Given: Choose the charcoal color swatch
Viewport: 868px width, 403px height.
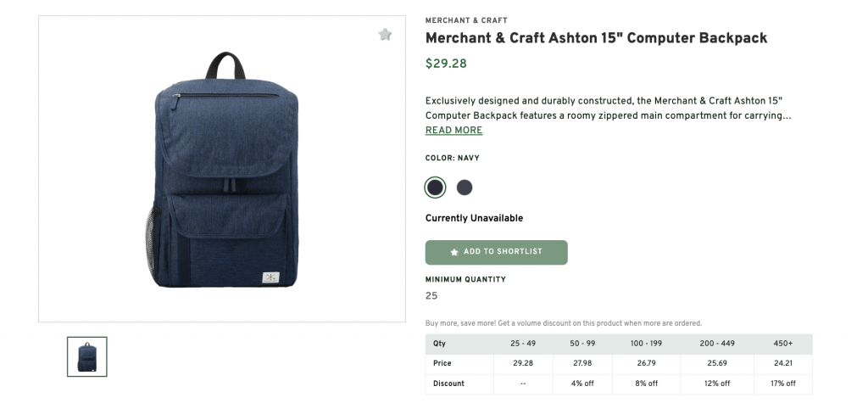Looking at the screenshot, I should 465,188.
